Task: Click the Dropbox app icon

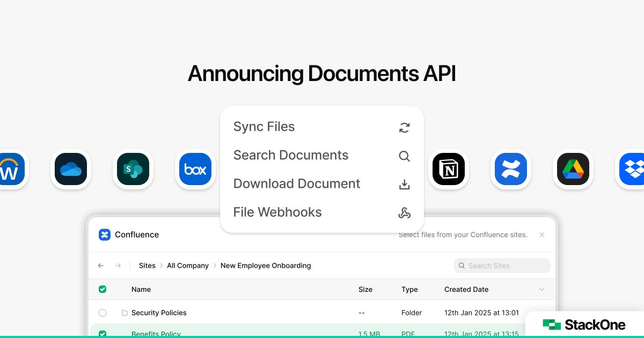Action: point(632,169)
